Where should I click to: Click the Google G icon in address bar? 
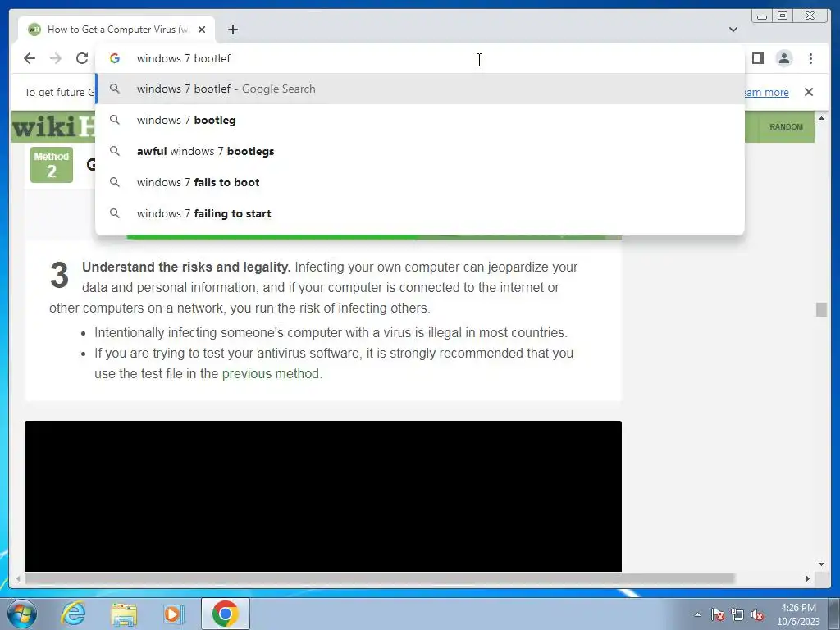click(115, 58)
